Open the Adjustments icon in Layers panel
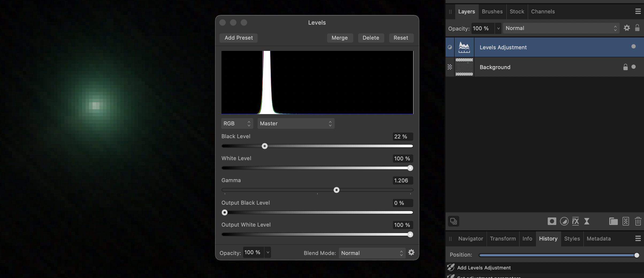644x278 pixels. 564,221
